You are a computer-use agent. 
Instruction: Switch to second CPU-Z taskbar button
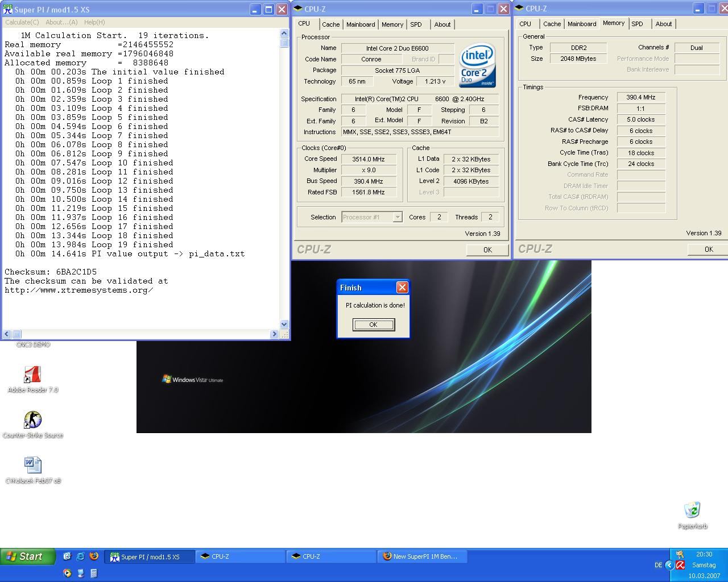pyautogui.click(x=332, y=556)
